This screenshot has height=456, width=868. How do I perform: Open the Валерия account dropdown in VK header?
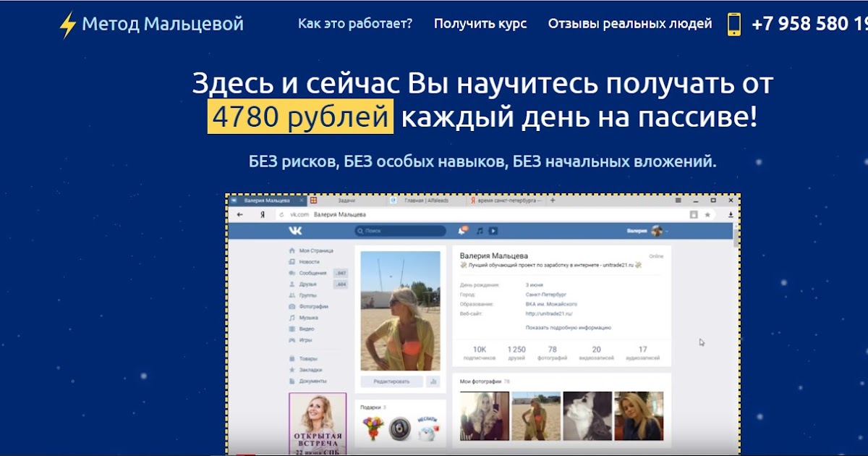coord(647,231)
